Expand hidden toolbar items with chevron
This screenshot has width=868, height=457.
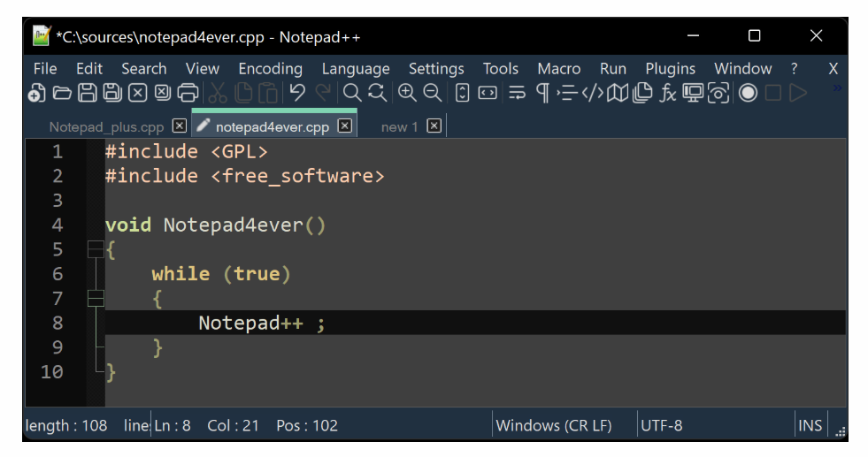coord(837,88)
